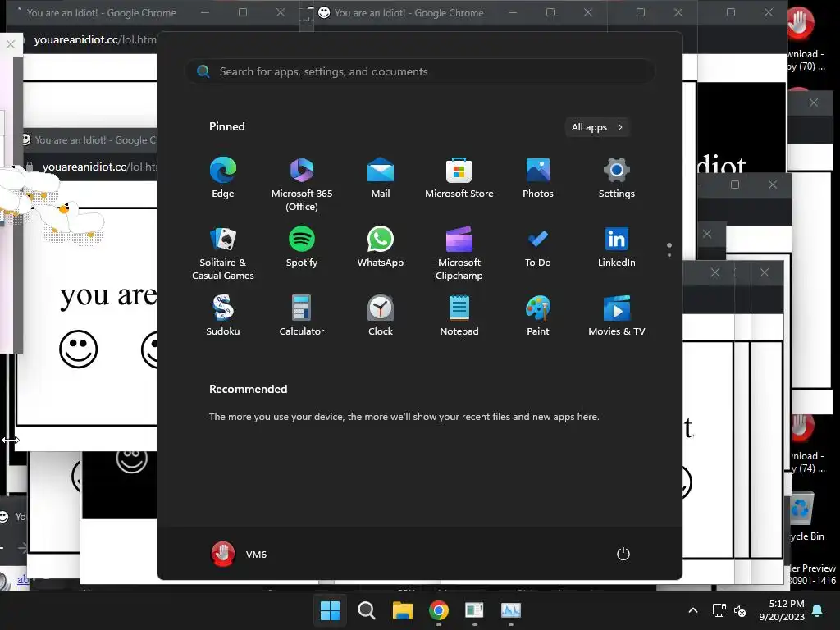Open Spotify from the Start menu
Viewport: 840px width, 630px height.
[302, 247]
